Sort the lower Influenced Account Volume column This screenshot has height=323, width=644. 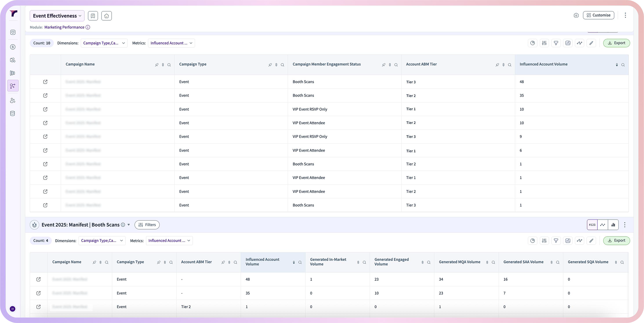pos(294,263)
